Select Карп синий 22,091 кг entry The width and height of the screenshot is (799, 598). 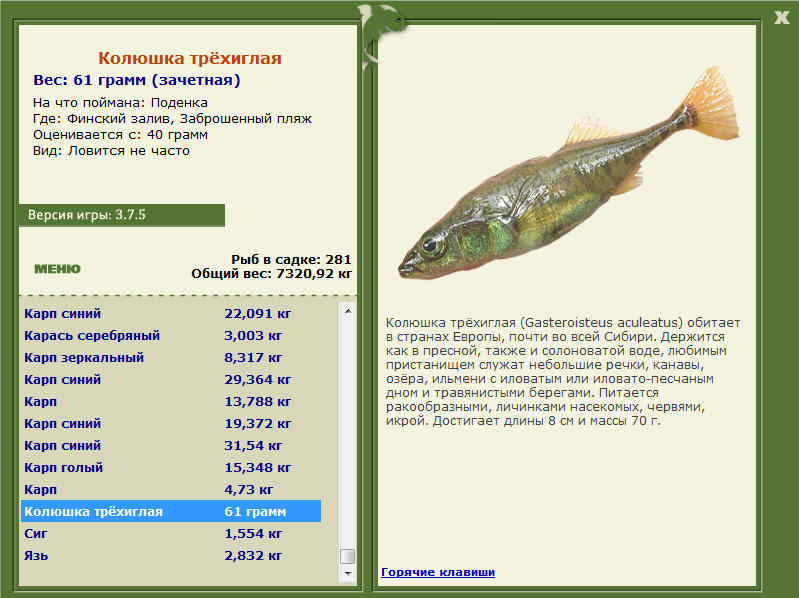[171, 313]
